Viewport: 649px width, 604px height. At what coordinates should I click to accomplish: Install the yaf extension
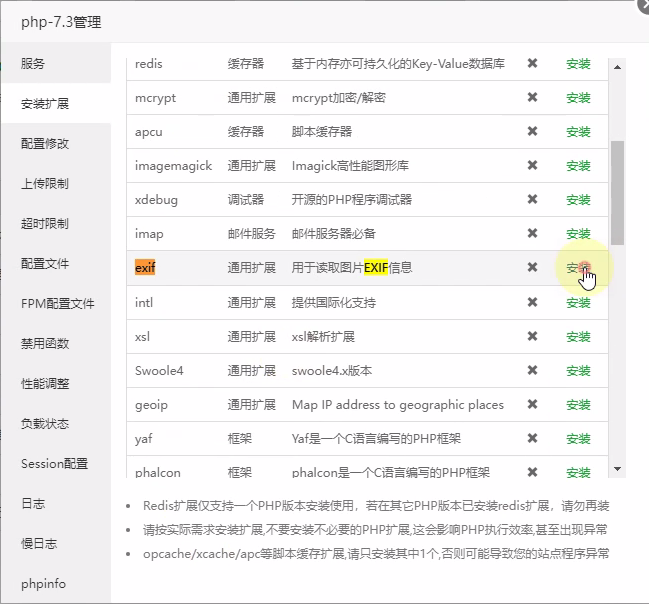tap(578, 438)
